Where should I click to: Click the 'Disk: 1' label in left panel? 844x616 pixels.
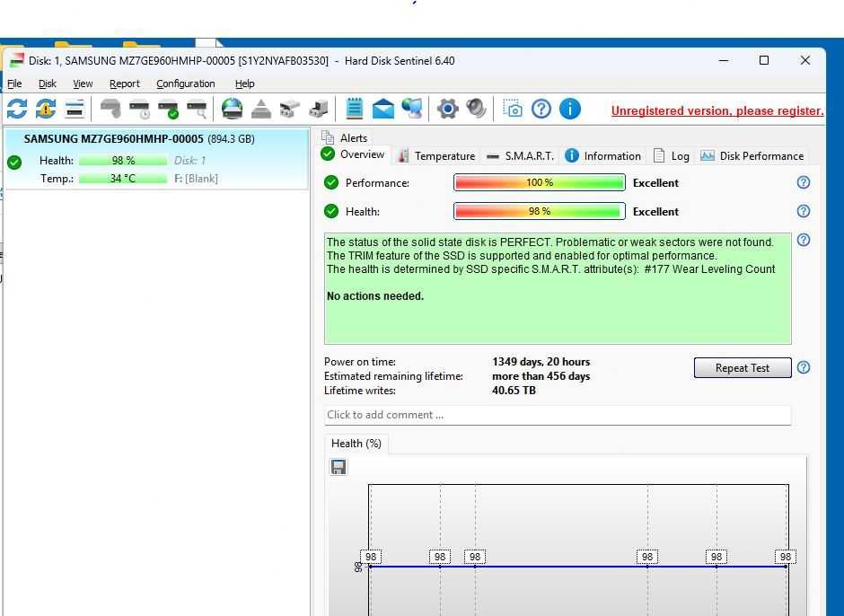[189, 161]
